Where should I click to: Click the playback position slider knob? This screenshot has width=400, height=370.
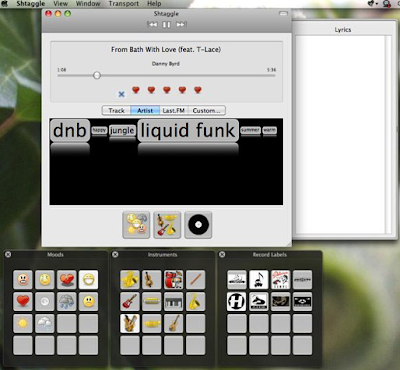97,75
